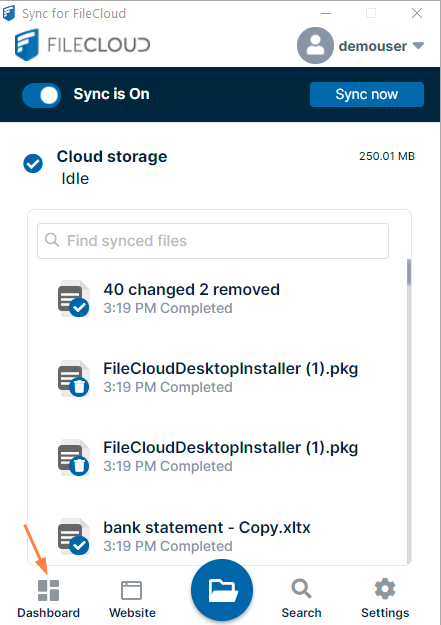The width and height of the screenshot is (441, 625).
Task: Select the 'bank statement - Copy.xltx' entry
Action: pos(217,537)
